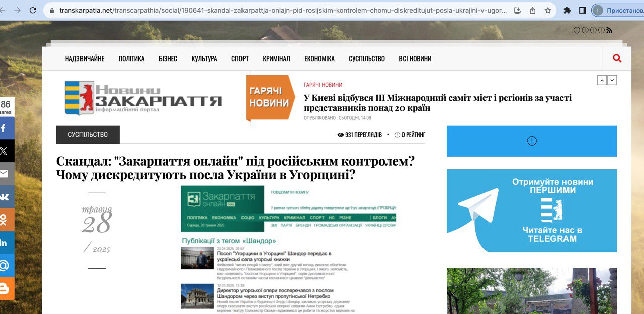
Task: Open the RSS feed icon
Action: pyautogui.click(x=609, y=30)
